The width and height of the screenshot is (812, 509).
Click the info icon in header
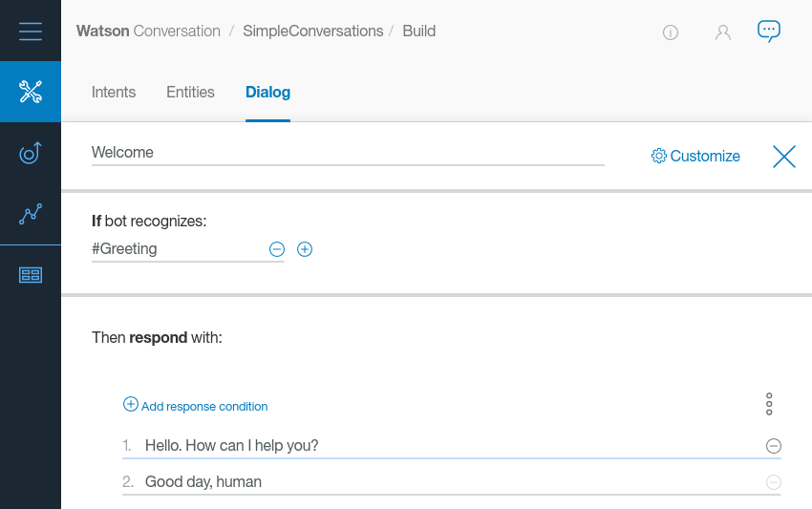point(671,32)
